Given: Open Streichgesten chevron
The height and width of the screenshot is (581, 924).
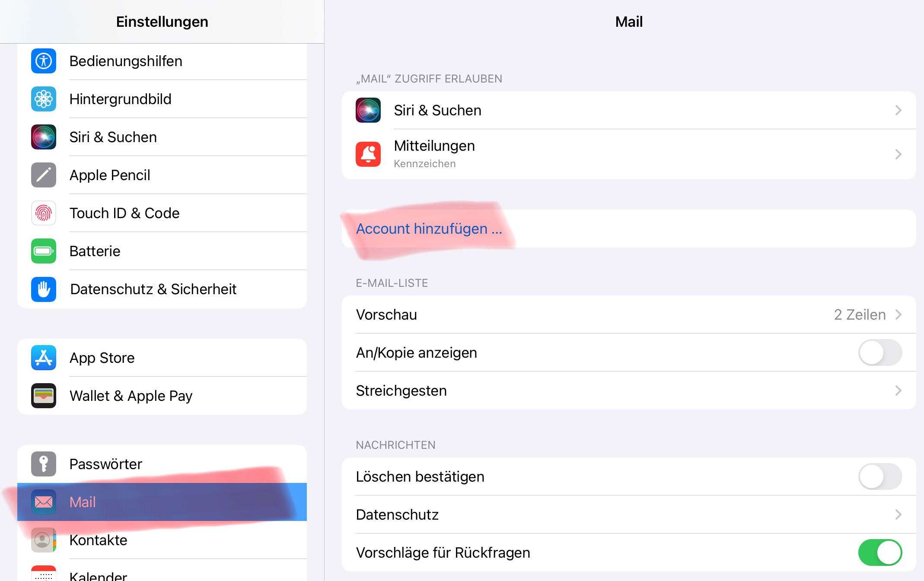Looking at the screenshot, I should point(899,391).
